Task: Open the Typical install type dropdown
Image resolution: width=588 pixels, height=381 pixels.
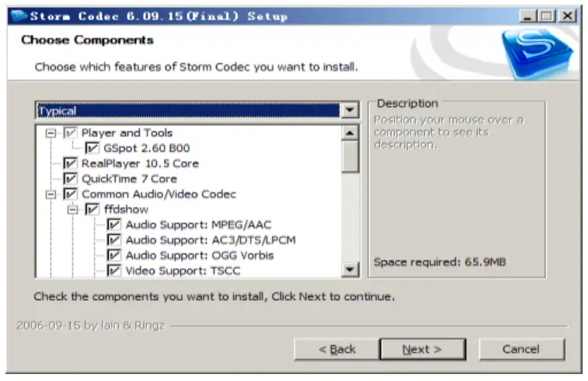Action: coord(350,110)
